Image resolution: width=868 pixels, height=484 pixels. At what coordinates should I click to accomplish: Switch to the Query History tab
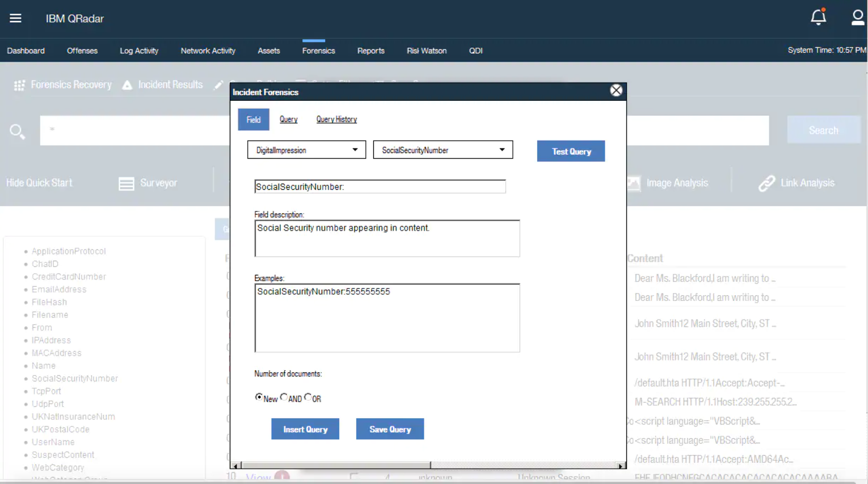tap(336, 120)
